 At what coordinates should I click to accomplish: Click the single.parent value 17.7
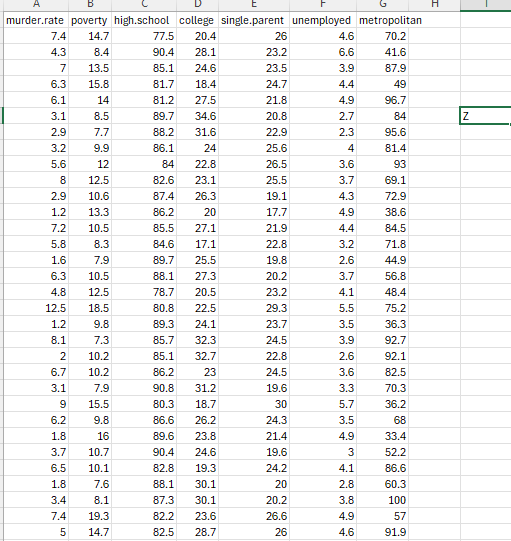point(254,212)
